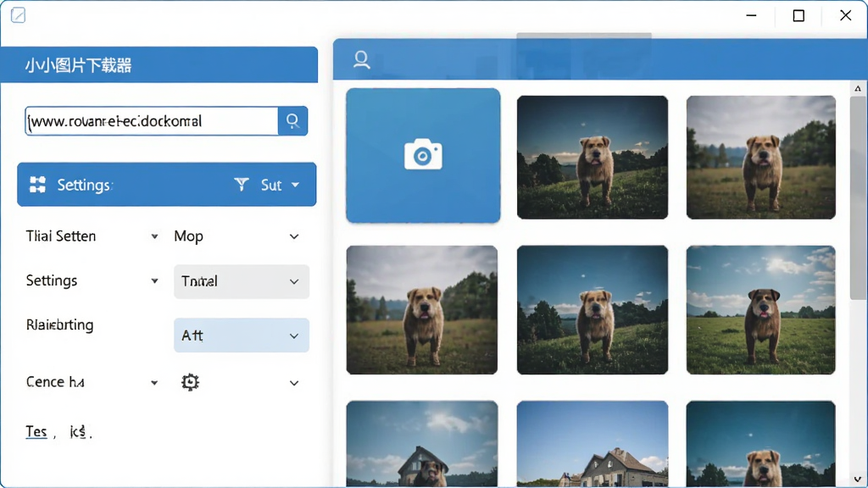The image size is (868, 488).
Task: Open the underlined Tes link
Action: point(36,431)
